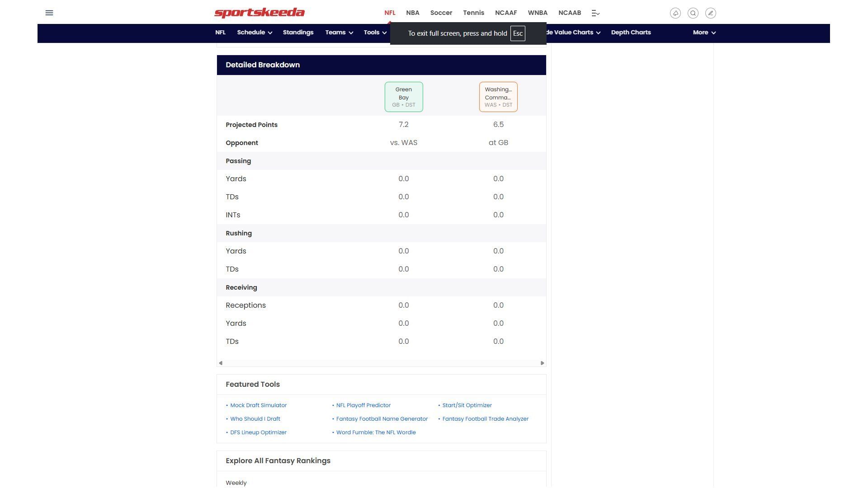The height and width of the screenshot is (488, 868).
Task: Open Depth Charts page
Action: pos(631,33)
